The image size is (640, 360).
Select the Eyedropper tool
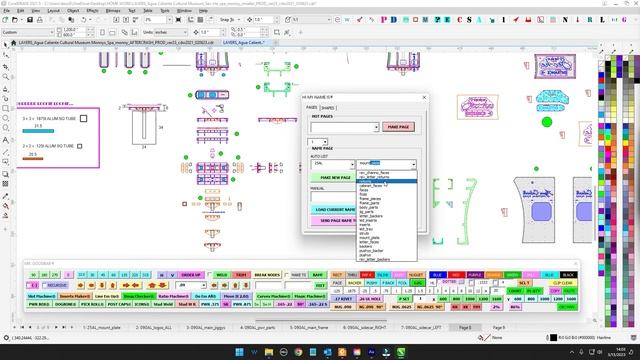(5, 196)
